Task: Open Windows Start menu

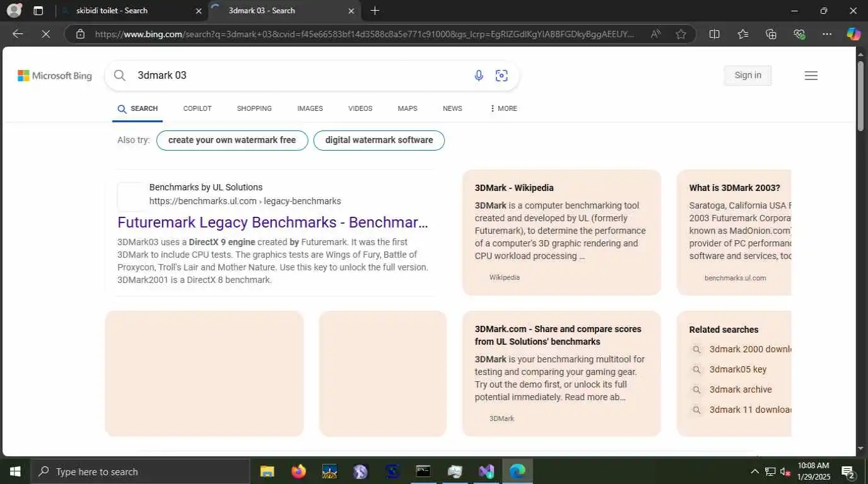Action: [x=15, y=471]
